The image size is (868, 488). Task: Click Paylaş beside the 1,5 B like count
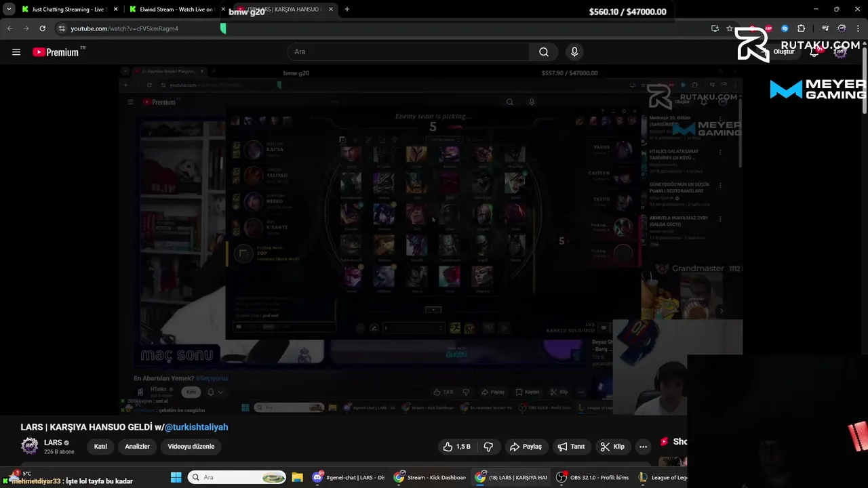point(526,447)
